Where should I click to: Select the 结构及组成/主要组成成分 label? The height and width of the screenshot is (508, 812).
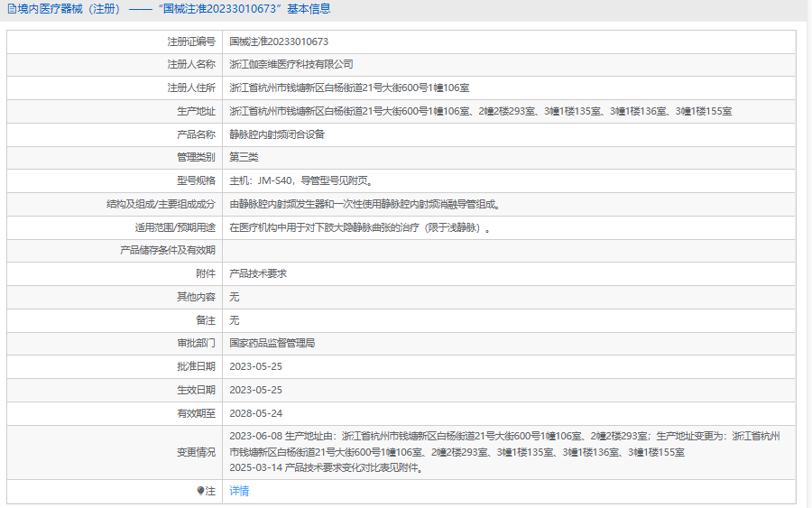(161, 204)
